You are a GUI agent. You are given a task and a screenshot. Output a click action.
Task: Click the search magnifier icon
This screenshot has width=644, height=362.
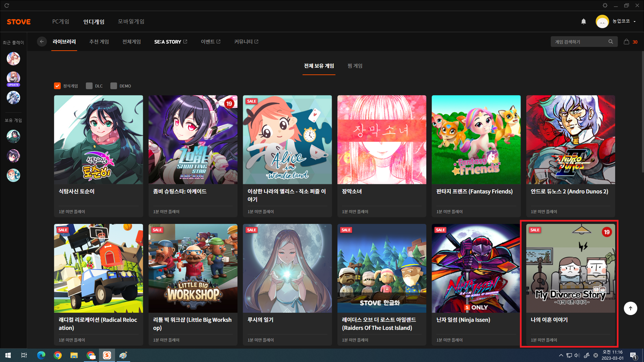(x=610, y=42)
